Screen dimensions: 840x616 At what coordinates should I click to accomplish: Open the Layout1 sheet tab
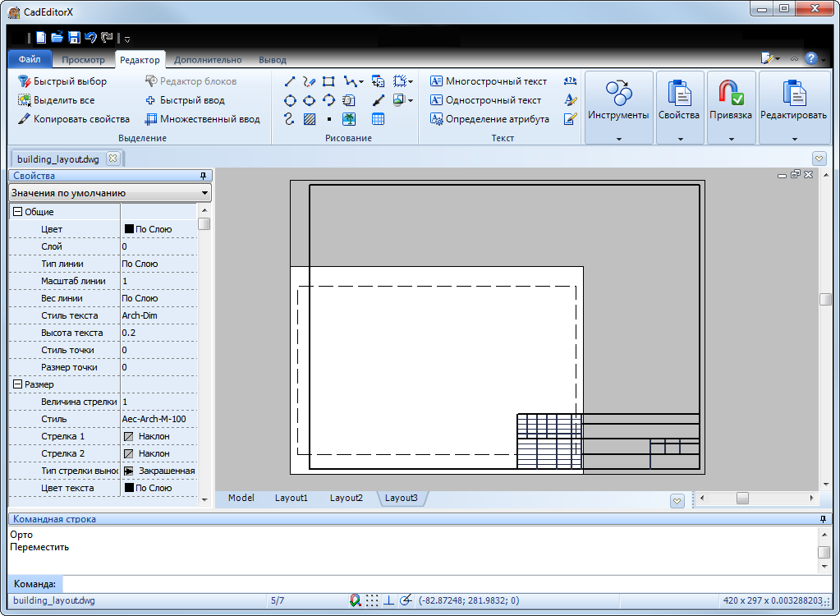click(x=291, y=498)
